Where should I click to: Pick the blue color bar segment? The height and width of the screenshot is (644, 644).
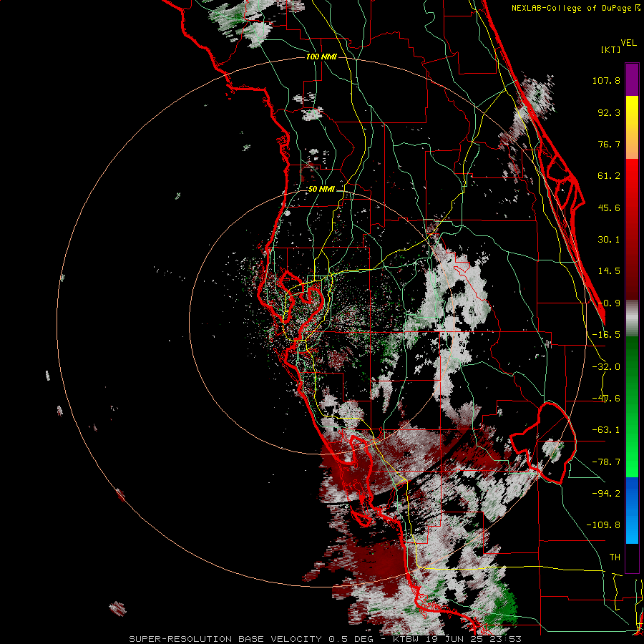pos(632,510)
